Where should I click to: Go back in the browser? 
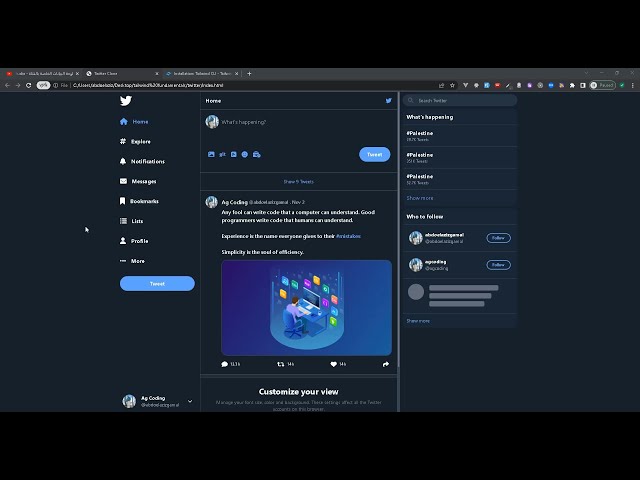pyautogui.click(x=7, y=85)
